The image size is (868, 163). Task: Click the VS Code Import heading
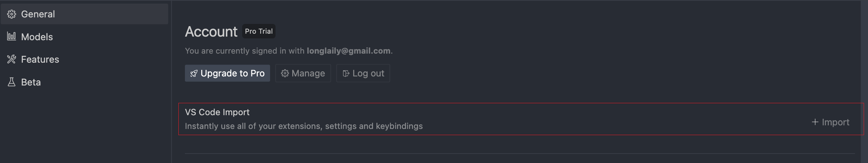tap(217, 112)
